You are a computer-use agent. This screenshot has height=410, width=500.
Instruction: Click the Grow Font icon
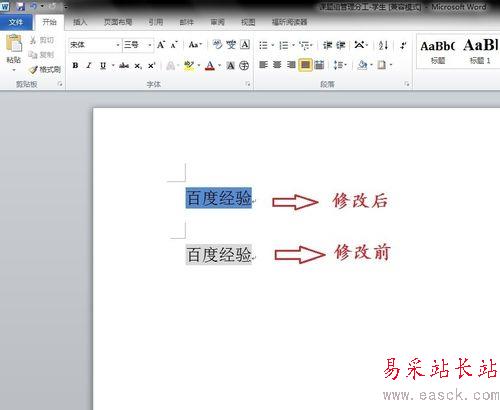pos(161,45)
